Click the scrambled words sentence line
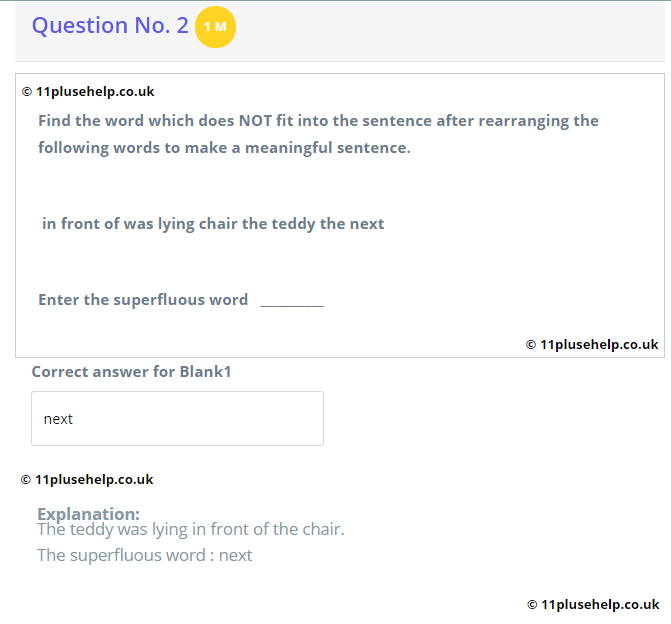The width and height of the screenshot is (671, 624). 213,224
